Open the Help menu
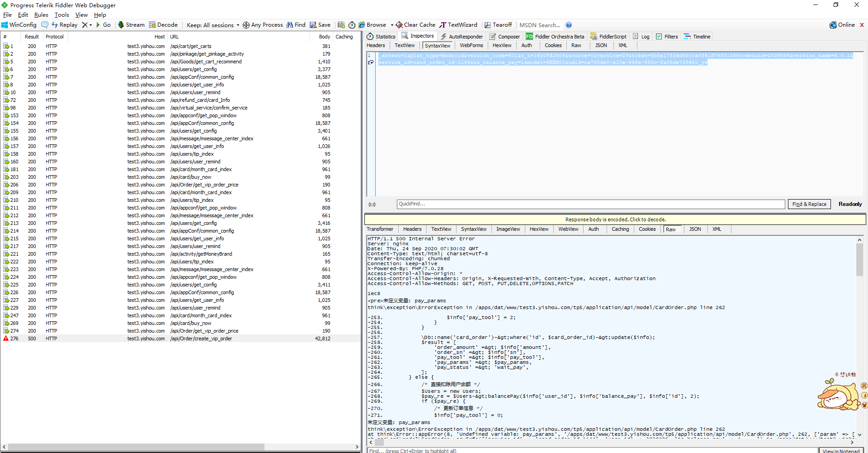Image resolution: width=868 pixels, height=453 pixels. coord(100,15)
